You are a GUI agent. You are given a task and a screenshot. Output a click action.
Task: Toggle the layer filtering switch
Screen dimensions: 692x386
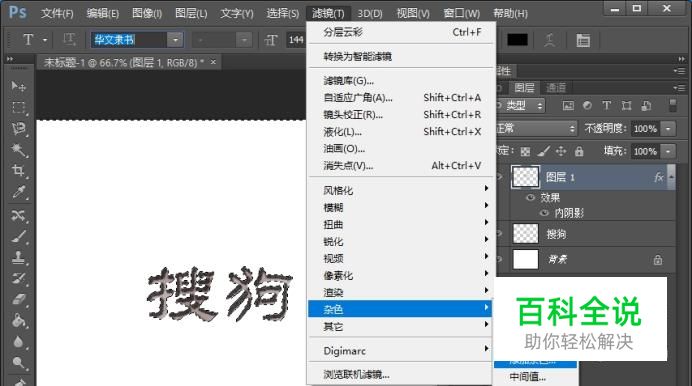(x=673, y=105)
